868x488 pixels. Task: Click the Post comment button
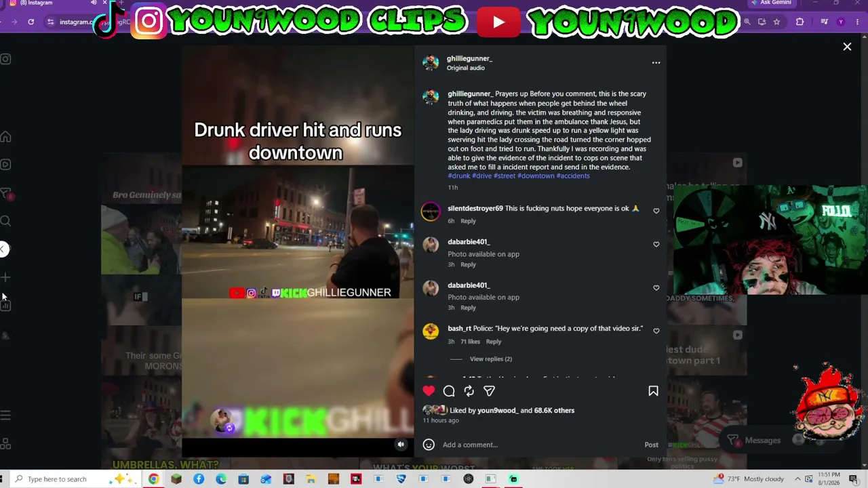pyautogui.click(x=651, y=445)
